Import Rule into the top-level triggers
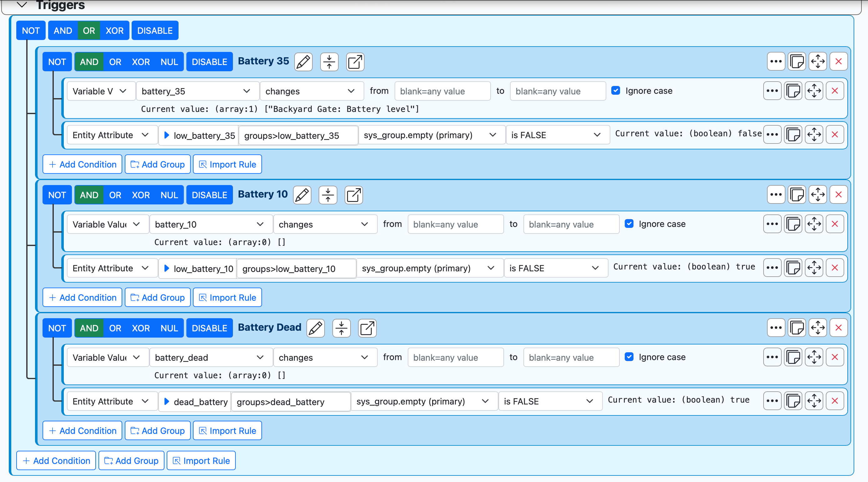The height and width of the screenshot is (482, 868). pos(201,460)
